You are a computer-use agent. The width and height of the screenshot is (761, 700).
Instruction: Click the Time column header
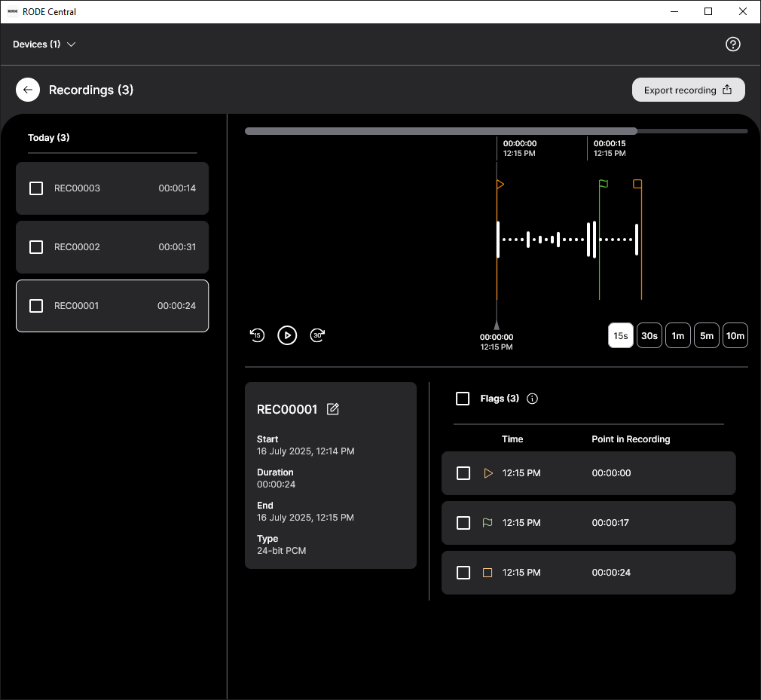tap(512, 439)
